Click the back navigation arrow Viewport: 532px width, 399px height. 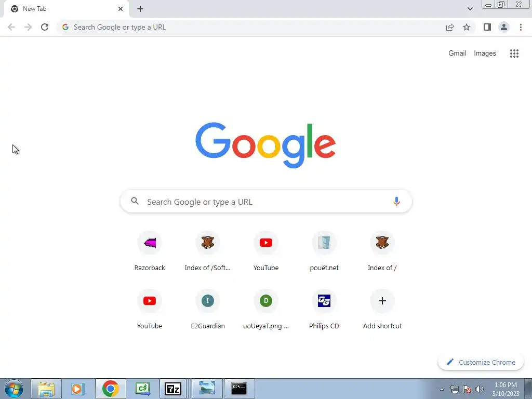11,27
